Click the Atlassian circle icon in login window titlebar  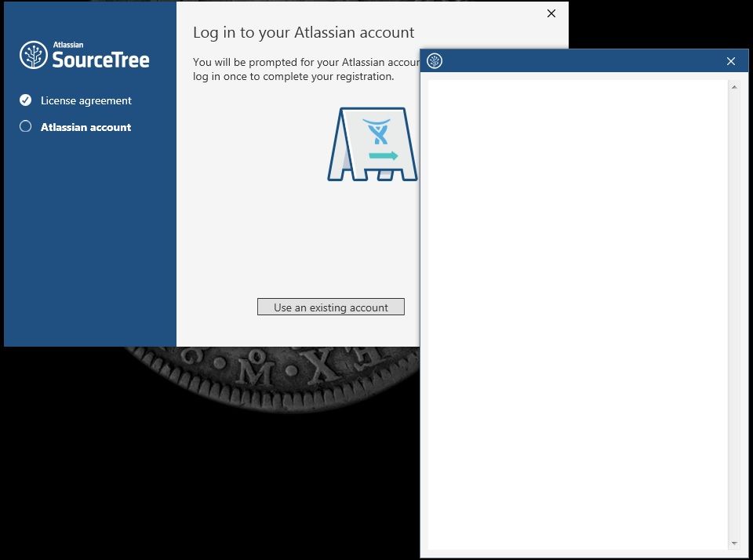(x=435, y=60)
